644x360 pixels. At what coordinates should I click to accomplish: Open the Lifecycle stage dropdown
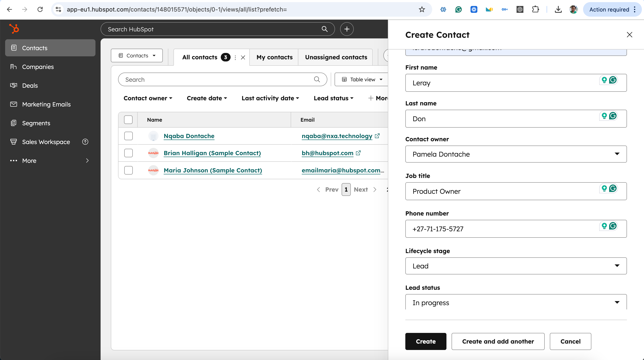tap(516, 266)
